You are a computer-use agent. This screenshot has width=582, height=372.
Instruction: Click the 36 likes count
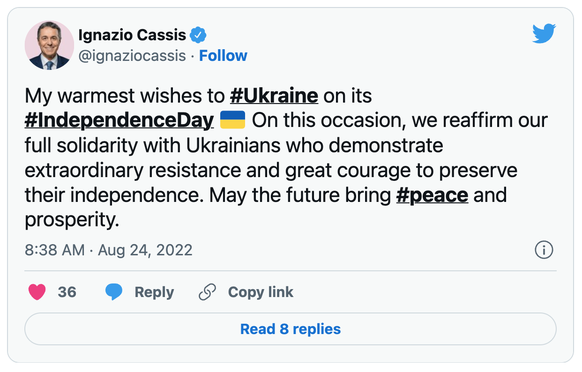click(67, 292)
